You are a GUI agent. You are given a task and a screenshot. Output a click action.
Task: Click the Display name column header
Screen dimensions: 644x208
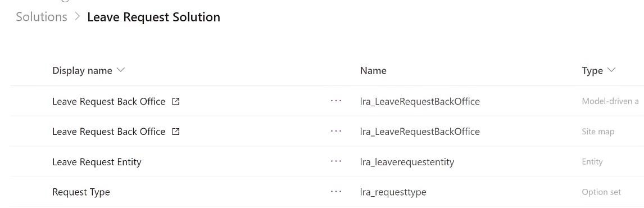tap(82, 71)
